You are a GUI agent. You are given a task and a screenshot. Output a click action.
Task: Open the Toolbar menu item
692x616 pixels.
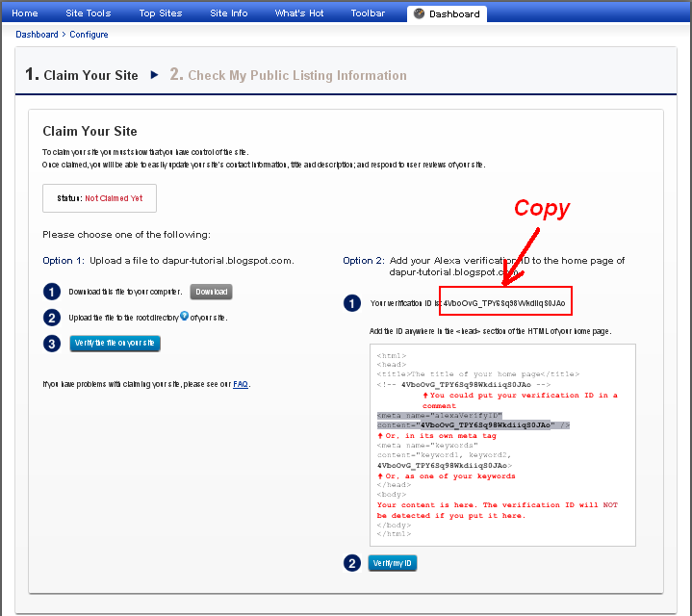click(368, 13)
